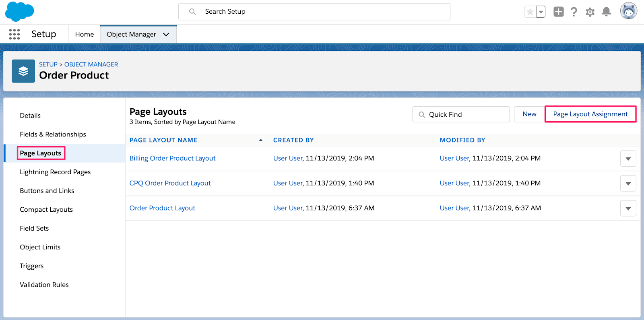Open the setup gear icon

590,12
